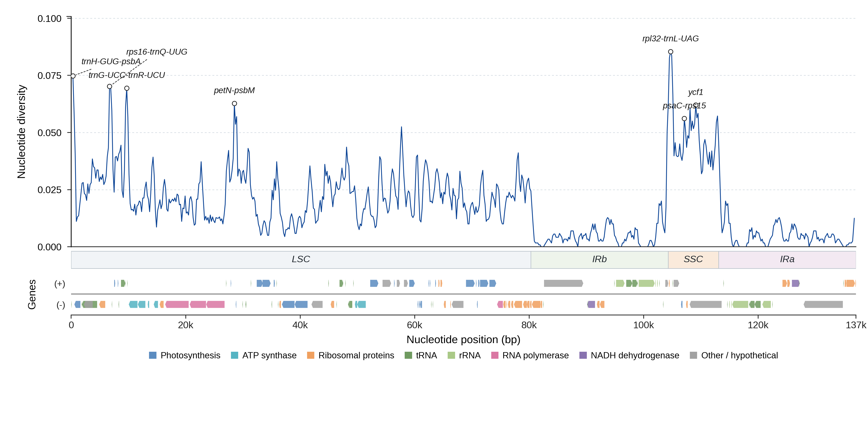Click the 0.075 y-axis tick label

click(x=50, y=76)
